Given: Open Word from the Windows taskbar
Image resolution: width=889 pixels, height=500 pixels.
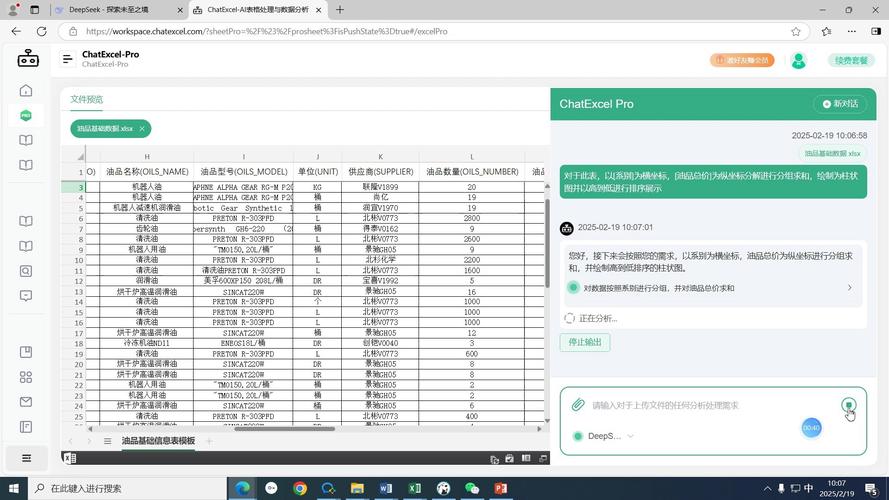Looking at the screenshot, I should pos(386,488).
